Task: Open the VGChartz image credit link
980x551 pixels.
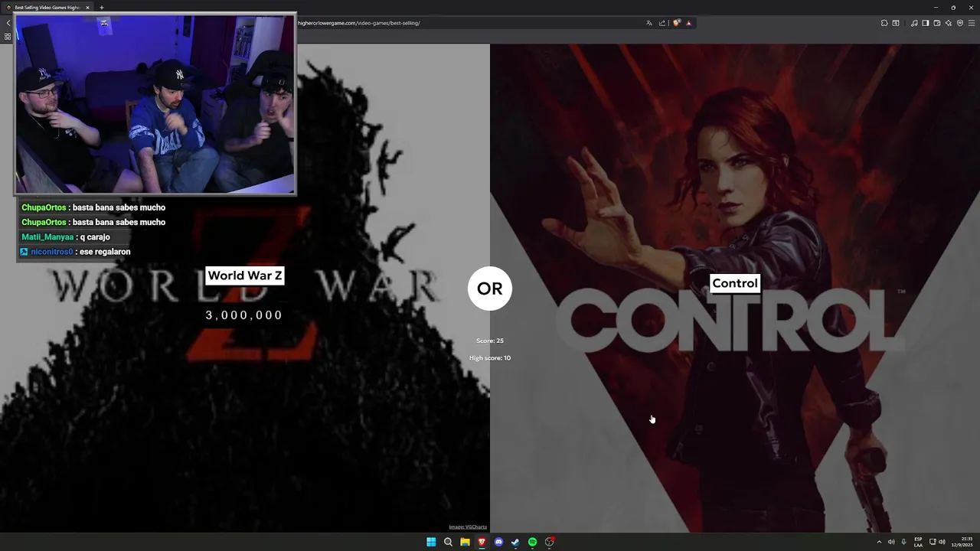Action: click(468, 527)
